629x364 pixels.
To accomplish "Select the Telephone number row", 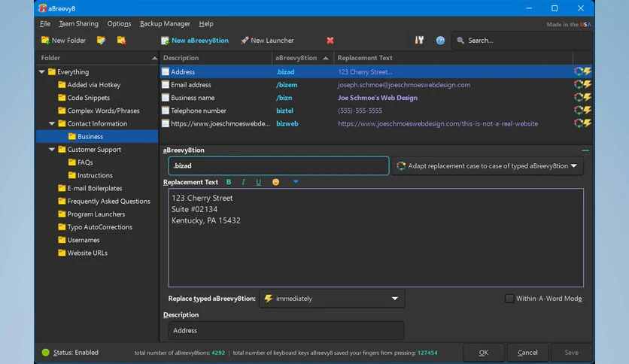I will click(x=376, y=111).
